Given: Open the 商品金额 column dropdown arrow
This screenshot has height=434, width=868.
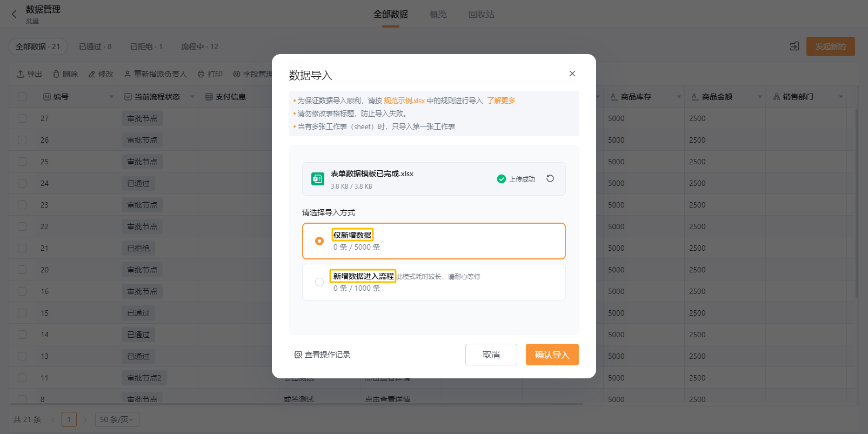Looking at the screenshot, I should [x=760, y=97].
